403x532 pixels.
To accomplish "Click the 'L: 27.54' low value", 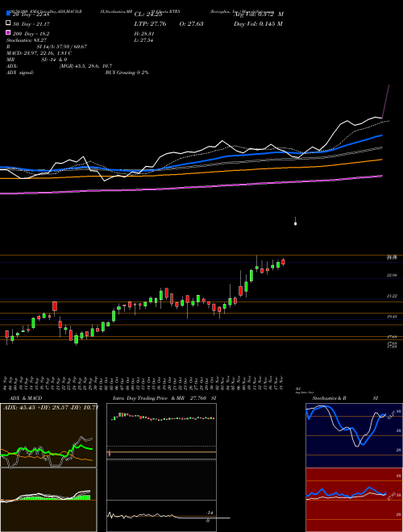I will 143,40.
